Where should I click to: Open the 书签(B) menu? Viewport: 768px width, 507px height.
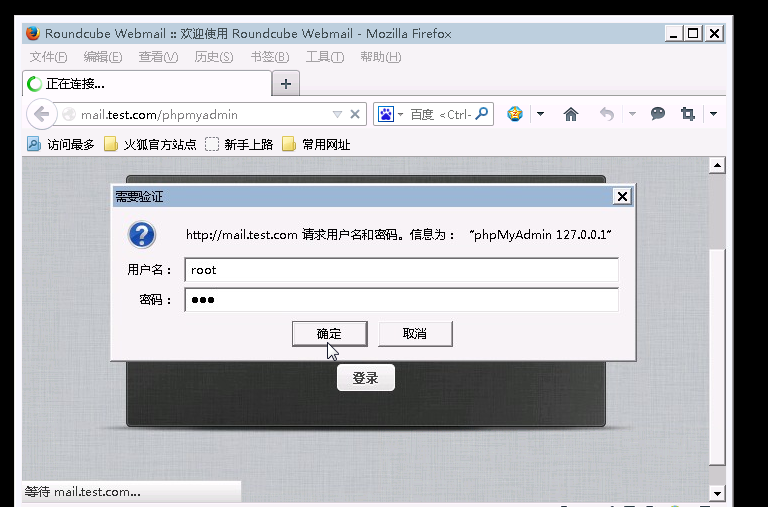270,57
